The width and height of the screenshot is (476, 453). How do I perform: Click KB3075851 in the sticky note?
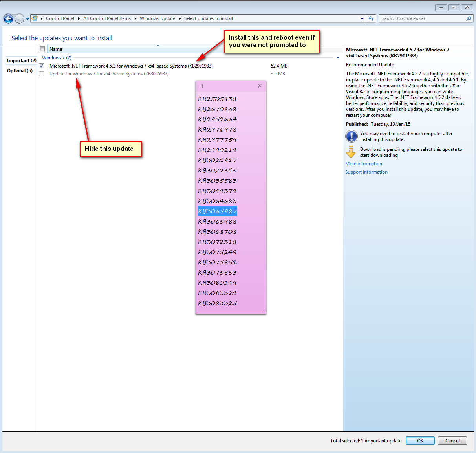(217, 262)
